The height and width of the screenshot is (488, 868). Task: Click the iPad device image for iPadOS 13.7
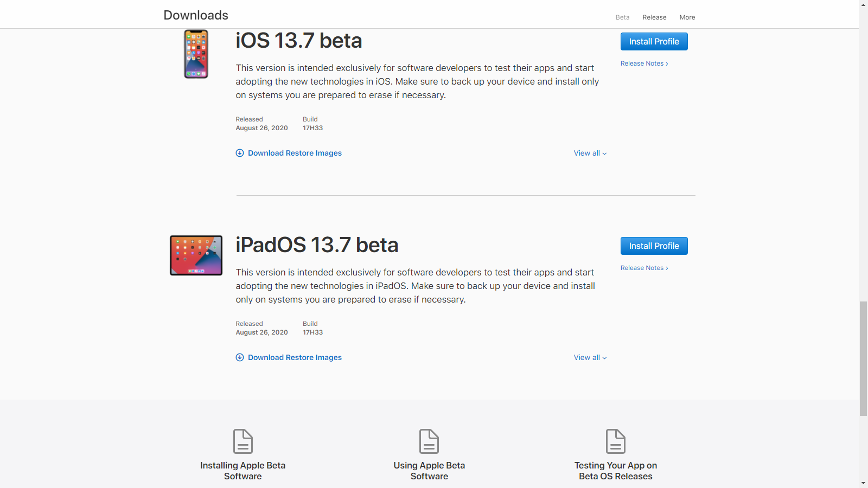pyautogui.click(x=196, y=255)
